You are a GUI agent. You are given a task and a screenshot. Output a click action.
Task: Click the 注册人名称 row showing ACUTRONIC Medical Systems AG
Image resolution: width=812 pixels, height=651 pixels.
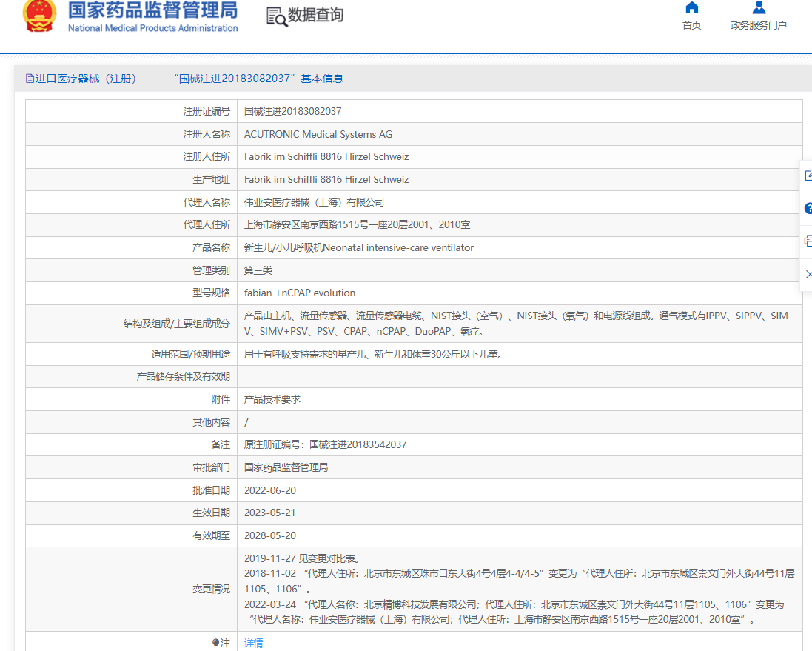pyautogui.click(x=318, y=134)
